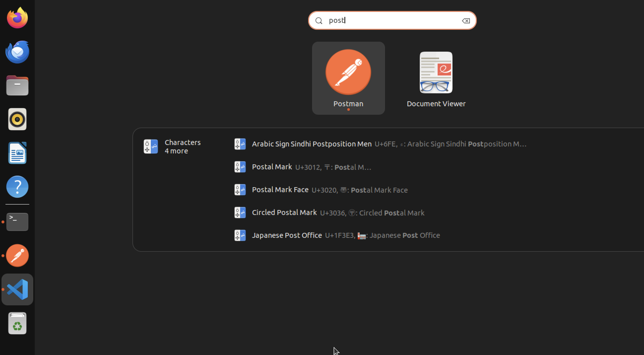Screen dimensions: 644x355
Task: Click the search magnifier icon
Action: (319, 21)
